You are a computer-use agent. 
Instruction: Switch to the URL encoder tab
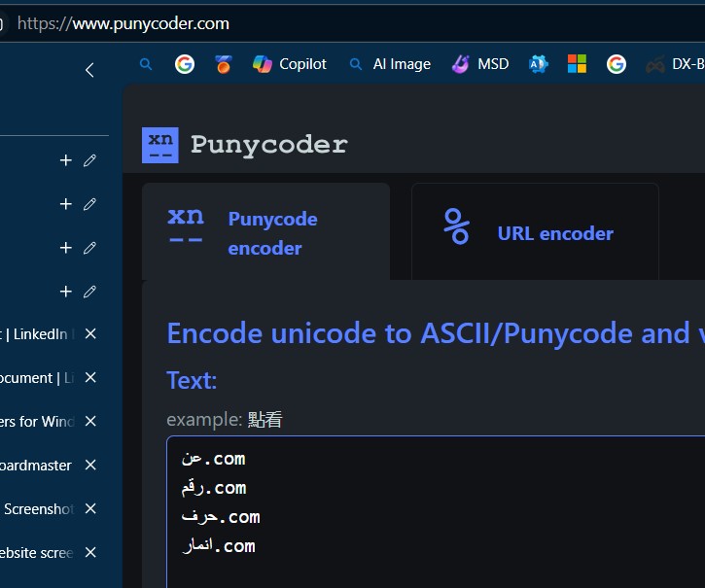tap(535, 233)
